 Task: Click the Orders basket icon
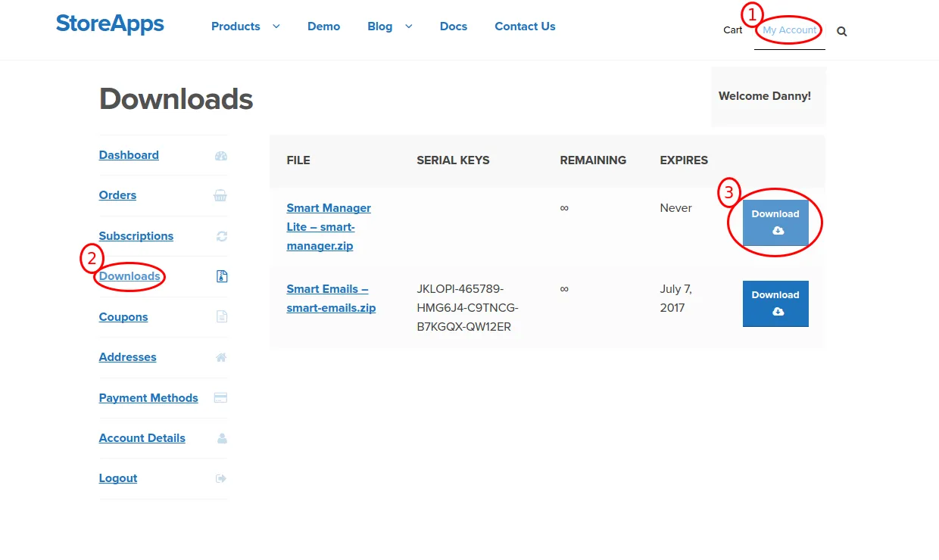pos(220,196)
